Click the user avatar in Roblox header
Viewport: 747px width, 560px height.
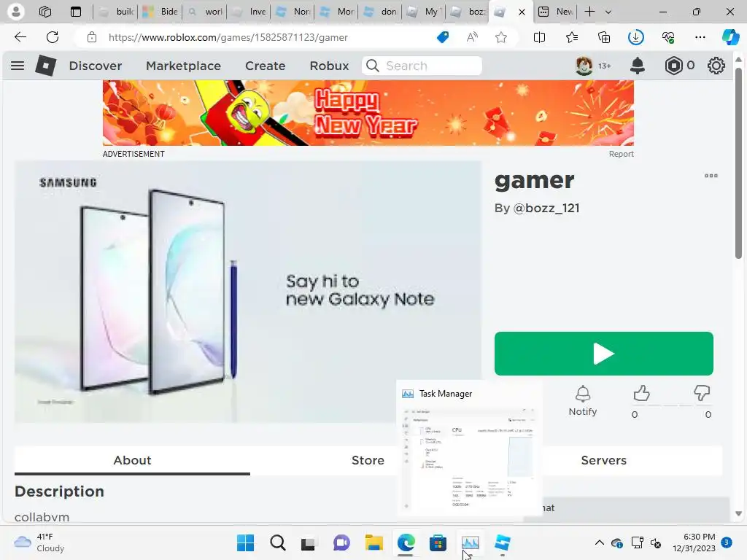coord(584,66)
